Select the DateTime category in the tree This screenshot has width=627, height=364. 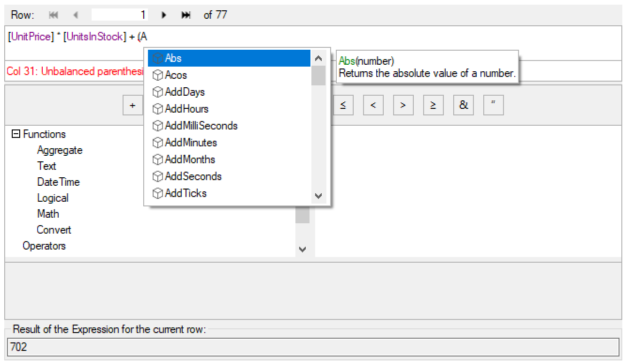click(x=58, y=182)
